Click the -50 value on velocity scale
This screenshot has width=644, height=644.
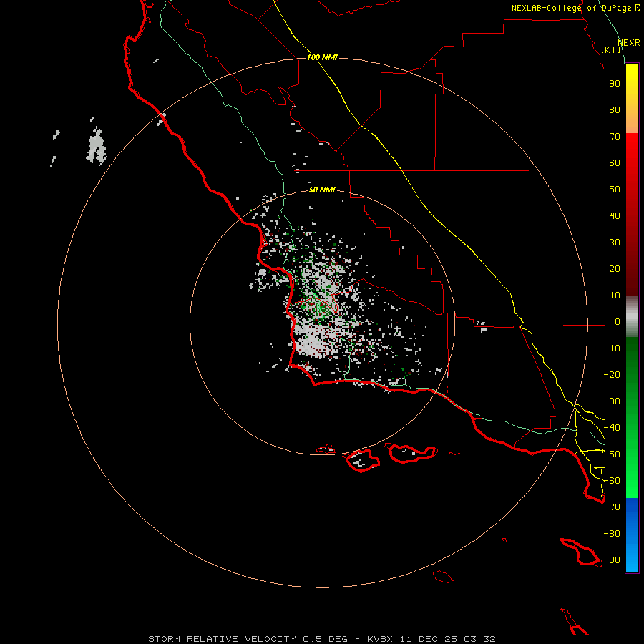612,454
